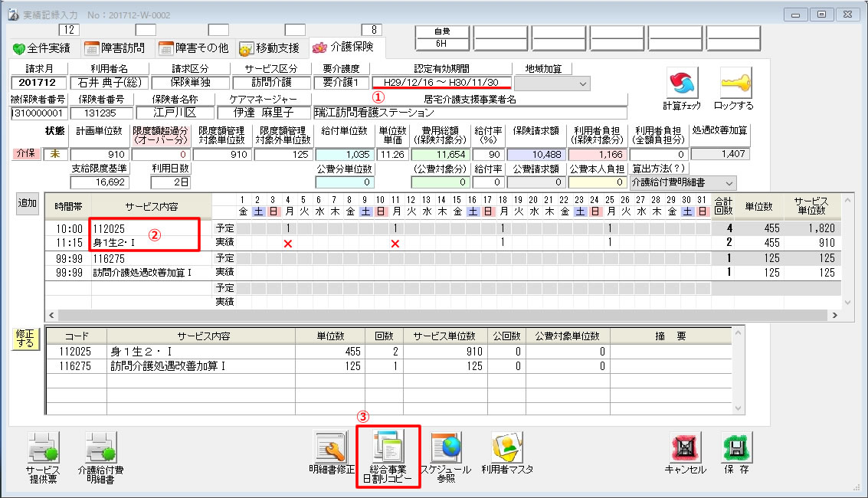Click the 計算チェック icon
The width and height of the screenshot is (868, 498).
681,84
